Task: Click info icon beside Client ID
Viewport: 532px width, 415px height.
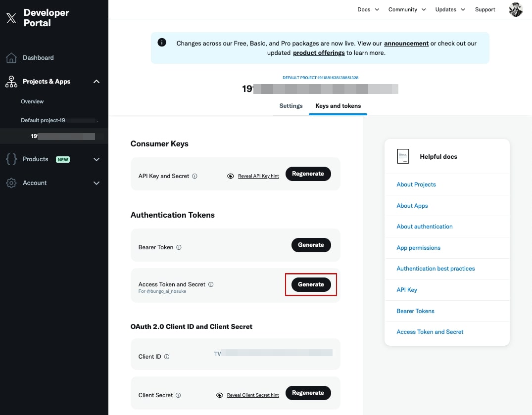Action: (x=167, y=356)
